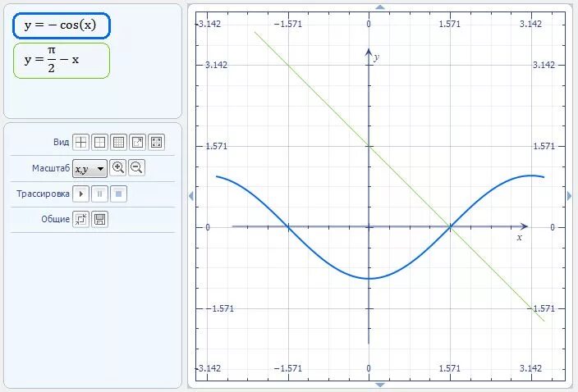Screen dimensions: 578x392
Task: Pan graph up with top arrow
Action: [379, 7]
